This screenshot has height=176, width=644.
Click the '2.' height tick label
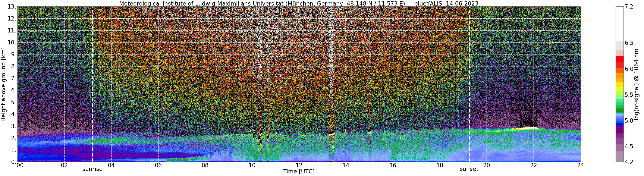click(x=13, y=138)
